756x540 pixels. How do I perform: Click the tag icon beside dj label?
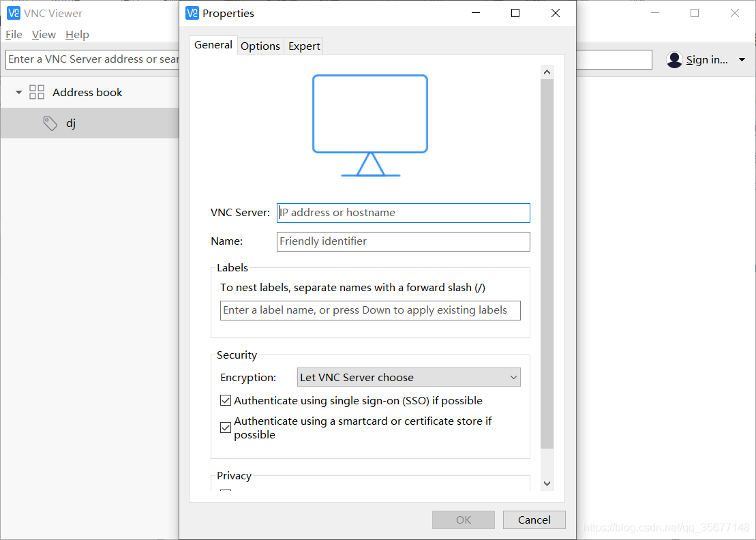(50, 123)
